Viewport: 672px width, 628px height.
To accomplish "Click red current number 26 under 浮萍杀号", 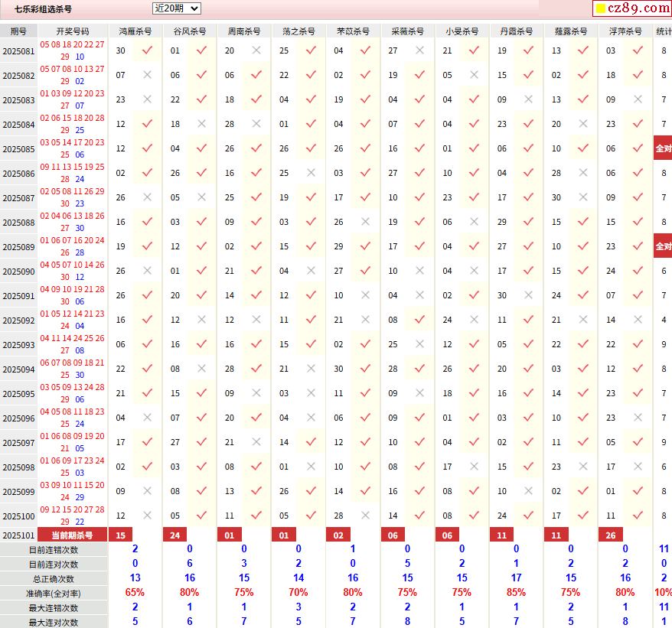I will coord(611,535).
